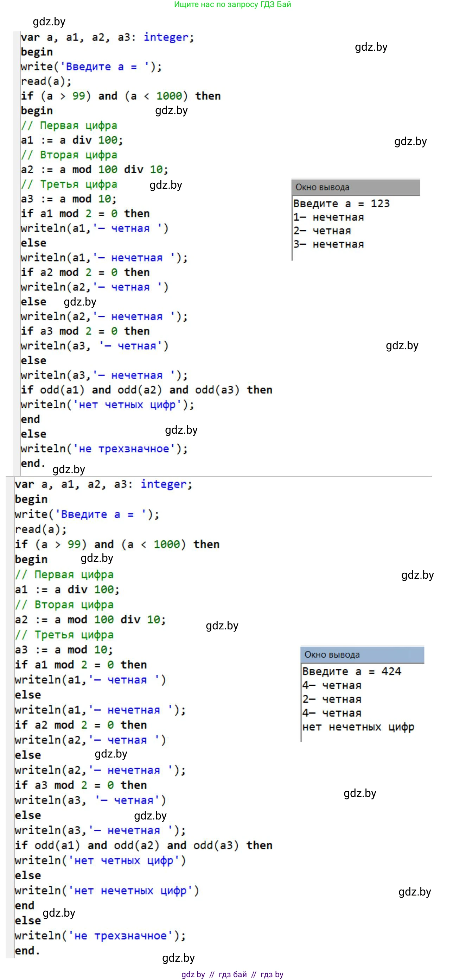
Task: Click the "1– нечетная" output line
Action: click(328, 217)
